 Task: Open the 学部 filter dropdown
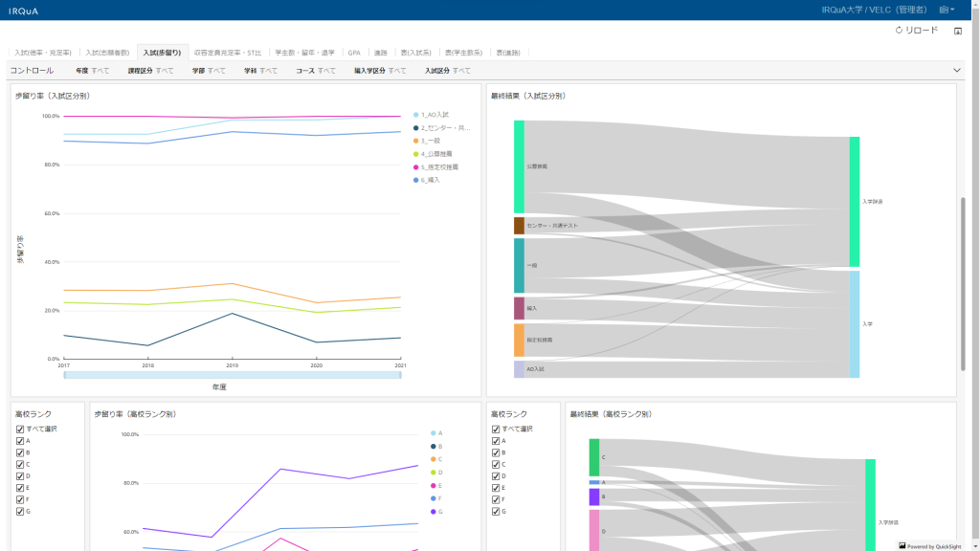click(x=209, y=71)
